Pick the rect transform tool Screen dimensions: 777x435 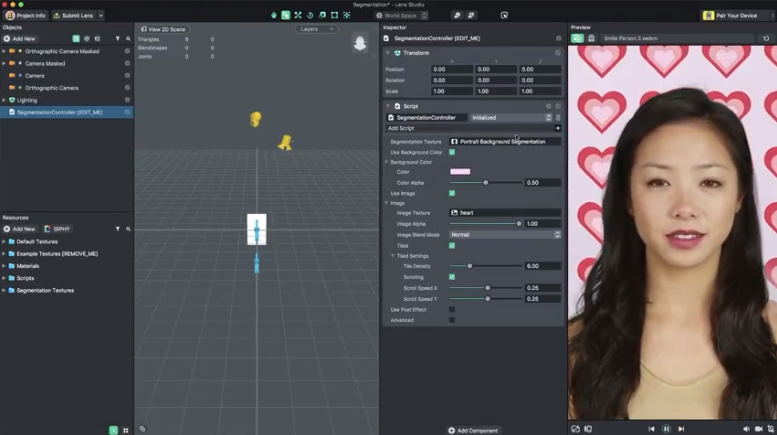click(334, 15)
